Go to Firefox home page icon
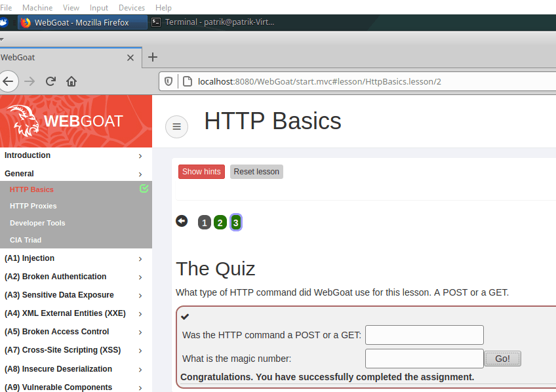 (x=71, y=81)
